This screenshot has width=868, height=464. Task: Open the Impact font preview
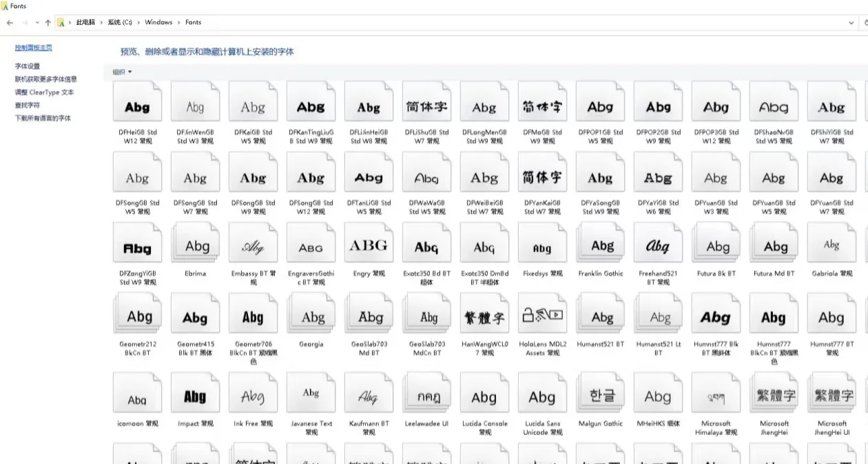click(195, 393)
